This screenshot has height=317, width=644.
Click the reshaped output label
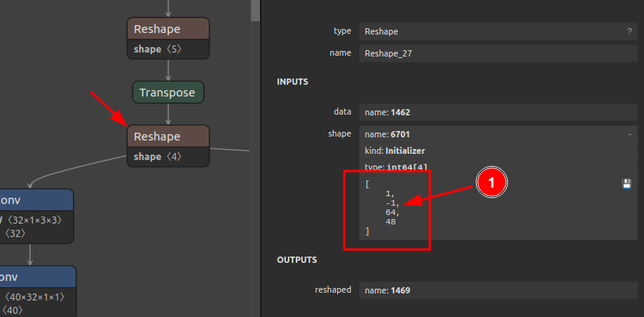pos(333,290)
